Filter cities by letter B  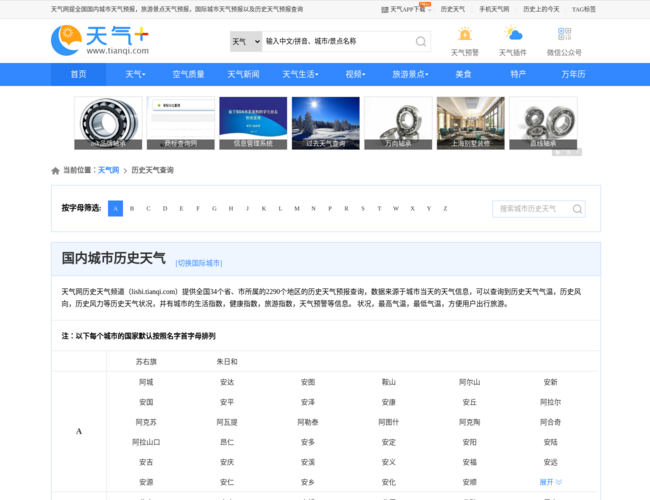click(x=132, y=209)
